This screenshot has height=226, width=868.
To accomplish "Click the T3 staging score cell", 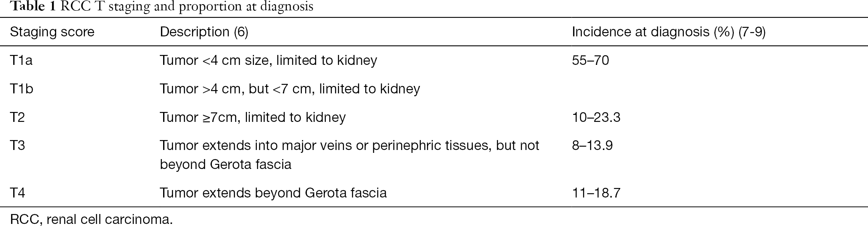I will (17, 145).
